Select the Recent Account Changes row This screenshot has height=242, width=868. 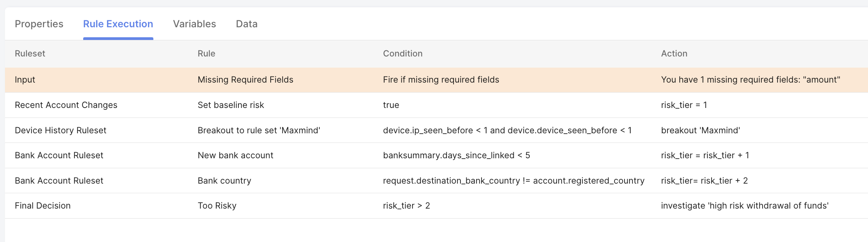[x=66, y=105]
